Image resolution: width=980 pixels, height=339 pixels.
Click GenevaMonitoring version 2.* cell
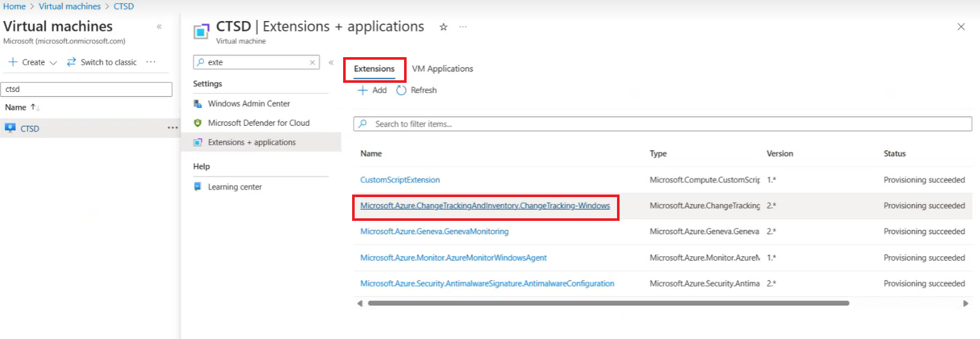[772, 231]
